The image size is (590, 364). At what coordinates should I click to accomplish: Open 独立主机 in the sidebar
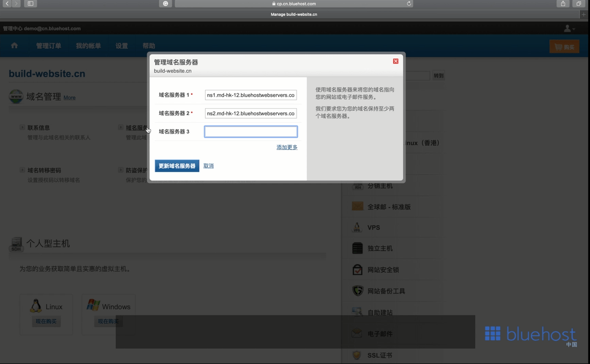(x=380, y=248)
